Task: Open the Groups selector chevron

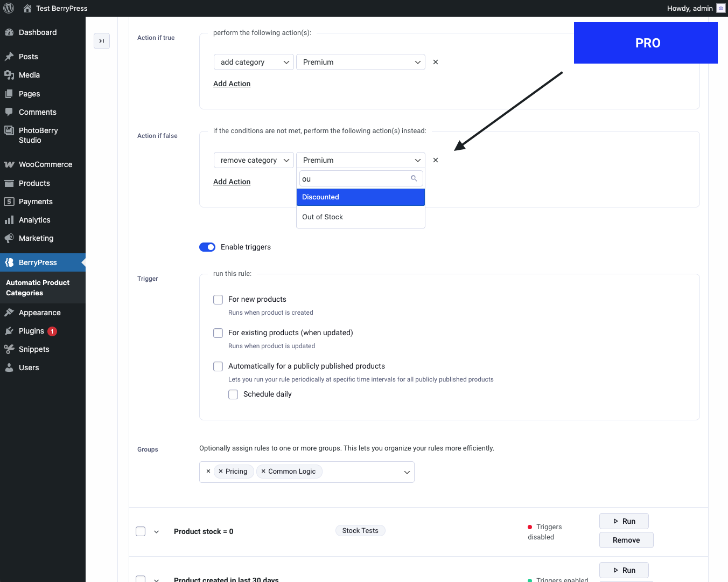Action: [407, 472]
